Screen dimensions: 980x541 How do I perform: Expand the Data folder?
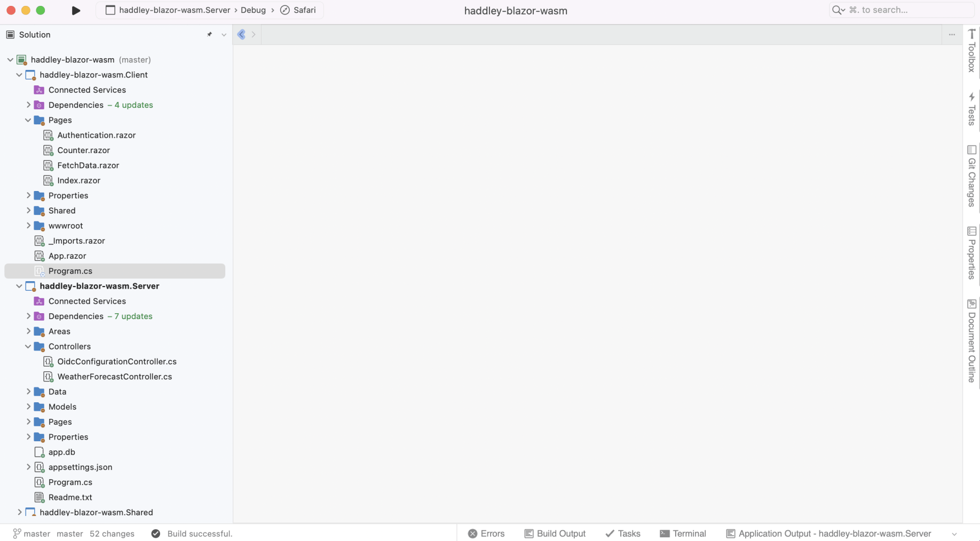pyautogui.click(x=28, y=392)
